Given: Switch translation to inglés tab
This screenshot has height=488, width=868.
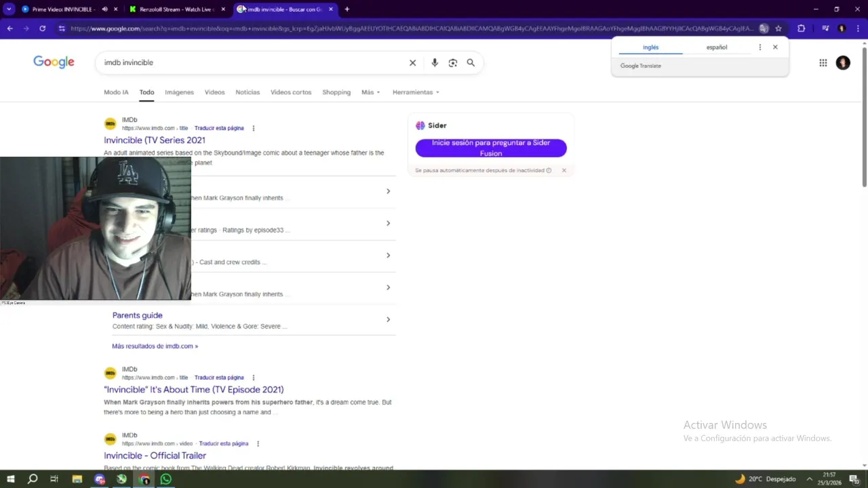Looking at the screenshot, I should point(650,47).
